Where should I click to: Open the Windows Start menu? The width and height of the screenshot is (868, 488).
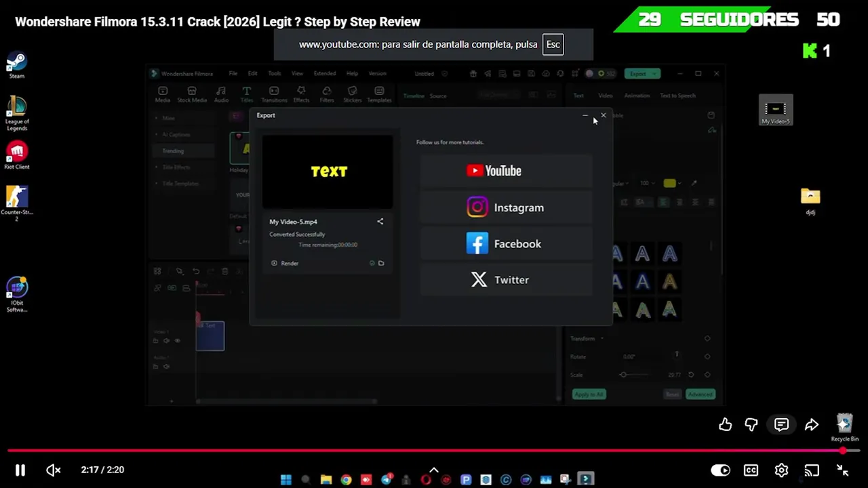click(286, 480)
